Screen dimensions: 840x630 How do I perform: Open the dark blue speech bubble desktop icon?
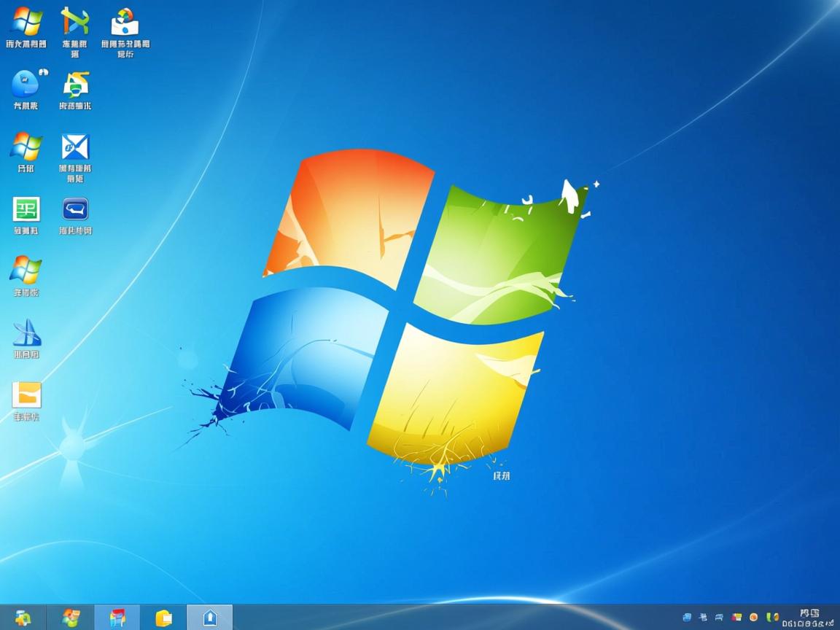75,209
